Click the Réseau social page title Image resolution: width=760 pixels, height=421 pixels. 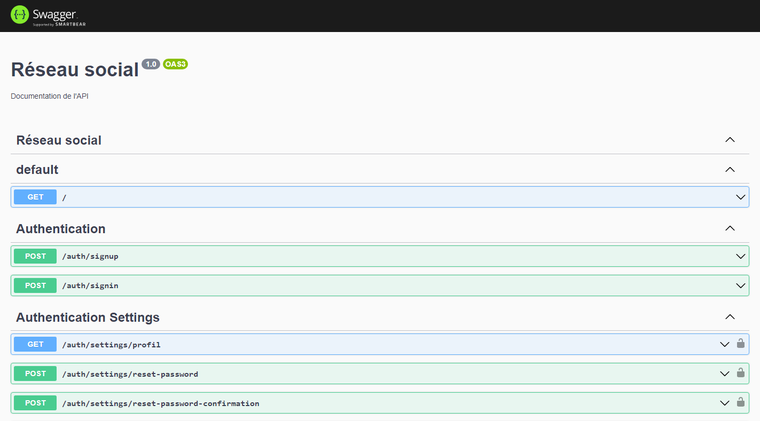click(x=74, y=70)
